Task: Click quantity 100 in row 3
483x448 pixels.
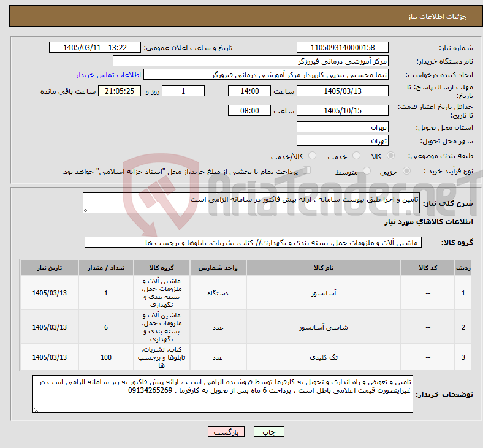Action: coord(106,357)
